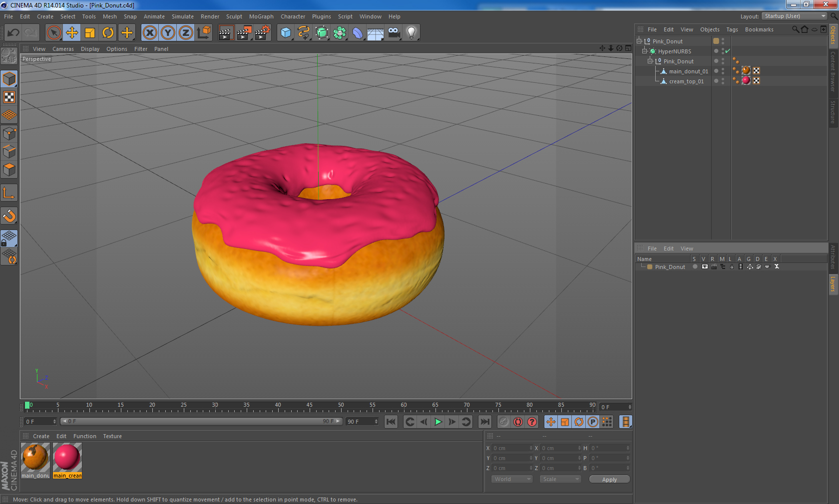Activate the Scale tool

pyautogui.click(x=90, y=33)
